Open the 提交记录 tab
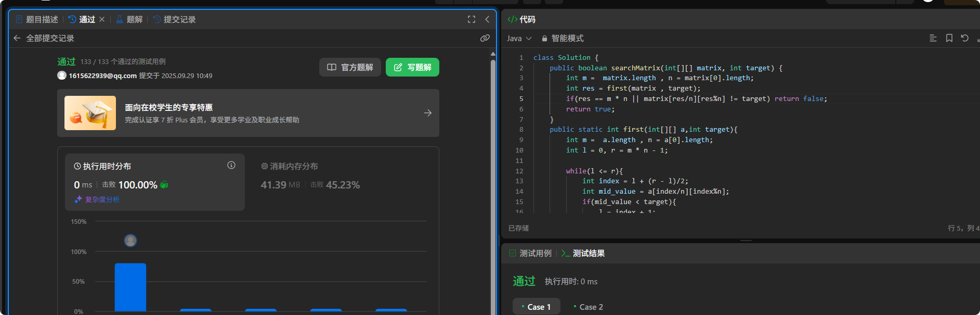The height and width of the screenshot is (315, 980). (174, 19)
